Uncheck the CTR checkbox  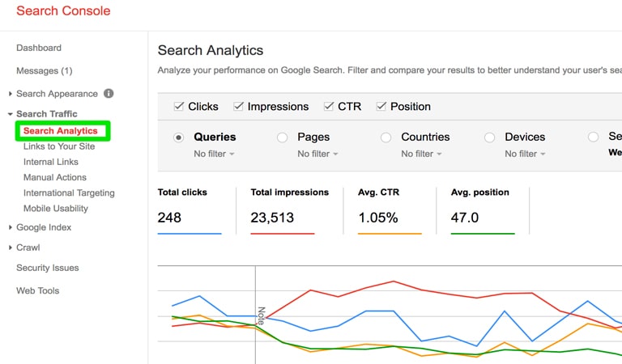coord(329,106)
